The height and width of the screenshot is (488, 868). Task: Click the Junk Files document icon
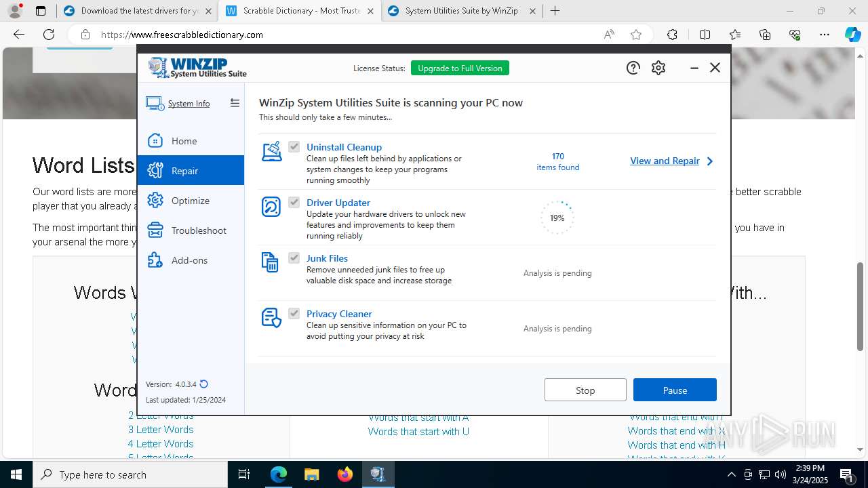point(270,262)
